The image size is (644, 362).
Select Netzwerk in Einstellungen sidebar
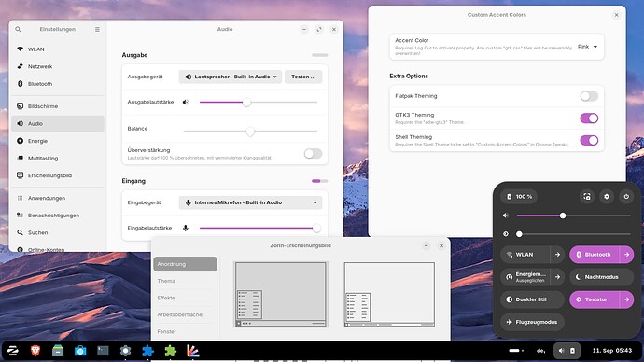(x=58, y=66)
